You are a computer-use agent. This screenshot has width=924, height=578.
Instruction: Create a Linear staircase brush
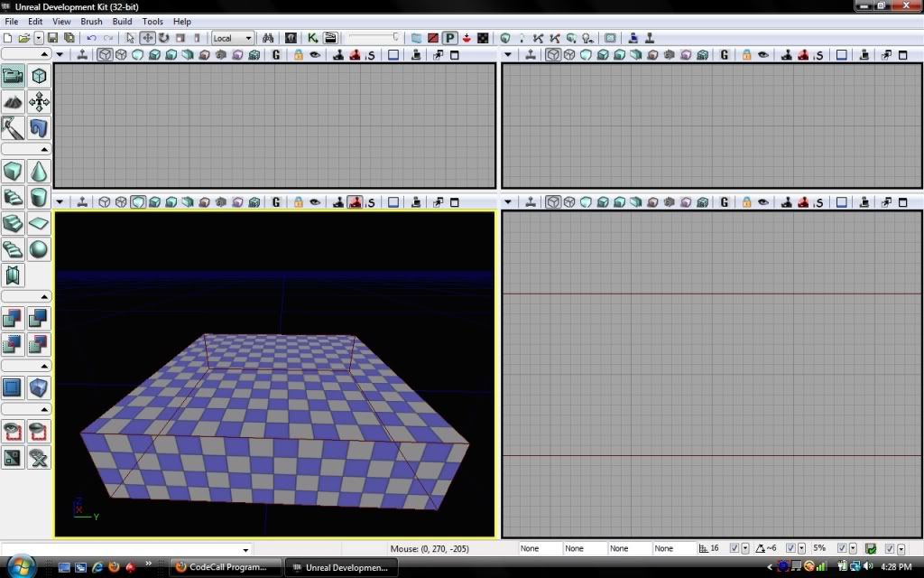click(13, 223)
